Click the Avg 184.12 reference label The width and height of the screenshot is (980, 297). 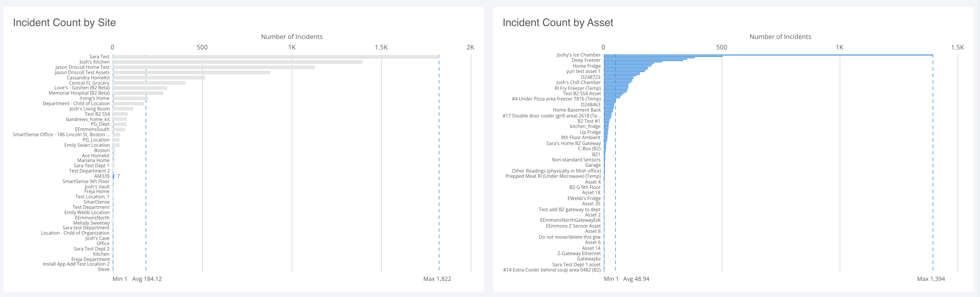click(x=147, y=279)
